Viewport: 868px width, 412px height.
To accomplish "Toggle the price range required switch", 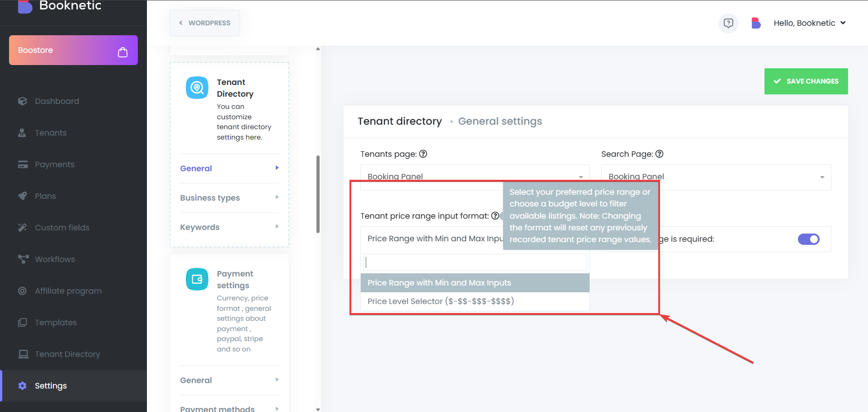I will [809, 239].
